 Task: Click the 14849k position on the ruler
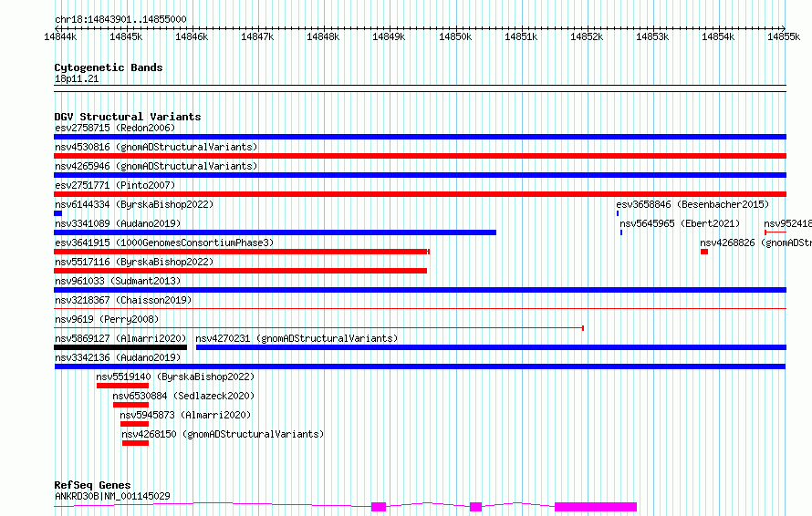(389, 36)
